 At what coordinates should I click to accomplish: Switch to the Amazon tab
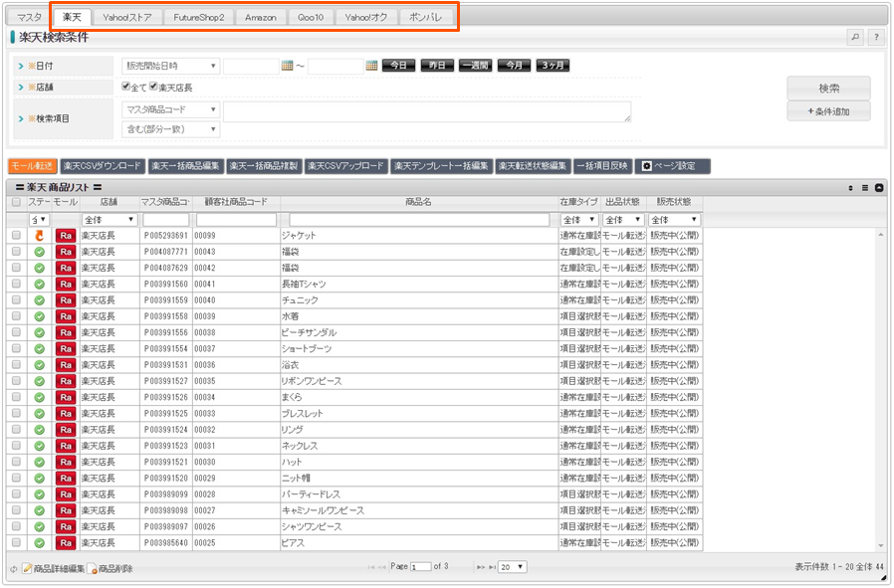[261, 17]
